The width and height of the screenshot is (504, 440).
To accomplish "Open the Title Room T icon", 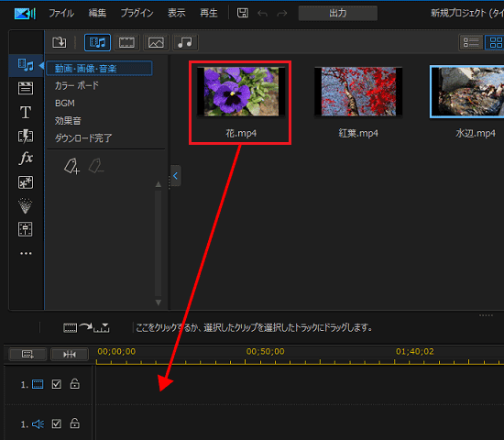I will [26, 112].
